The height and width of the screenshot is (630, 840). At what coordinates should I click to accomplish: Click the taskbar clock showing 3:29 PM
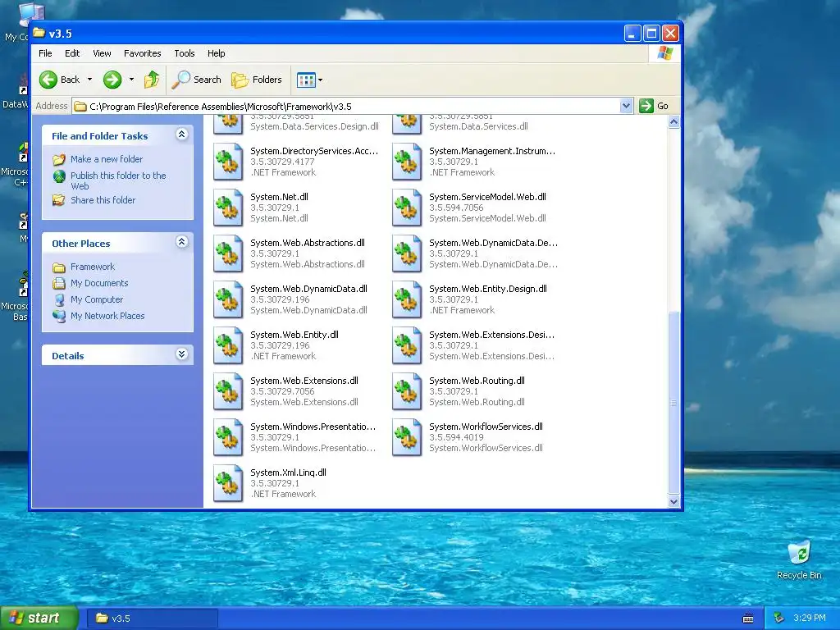[x=810, y=619]
